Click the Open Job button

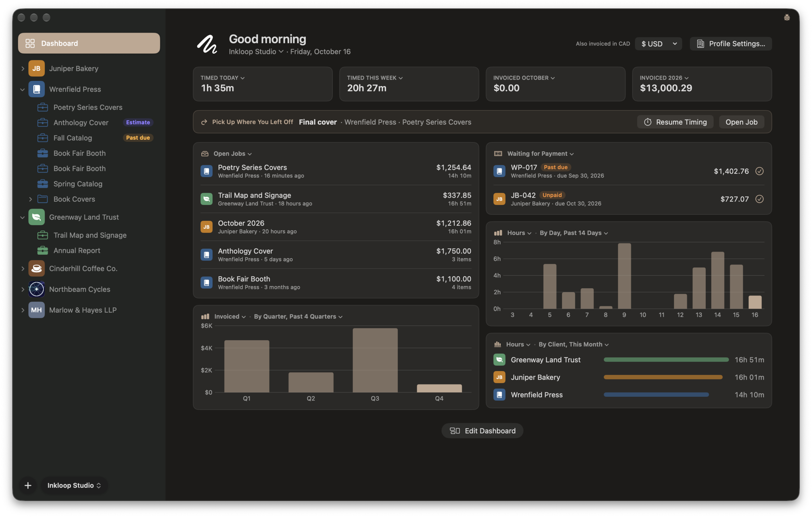(742, 122)
